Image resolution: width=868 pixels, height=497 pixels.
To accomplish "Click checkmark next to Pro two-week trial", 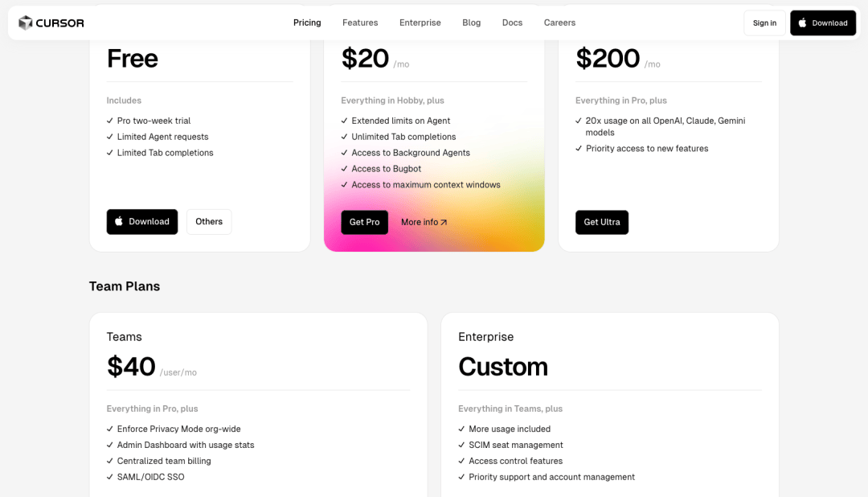I will click(x=110, y=121).
